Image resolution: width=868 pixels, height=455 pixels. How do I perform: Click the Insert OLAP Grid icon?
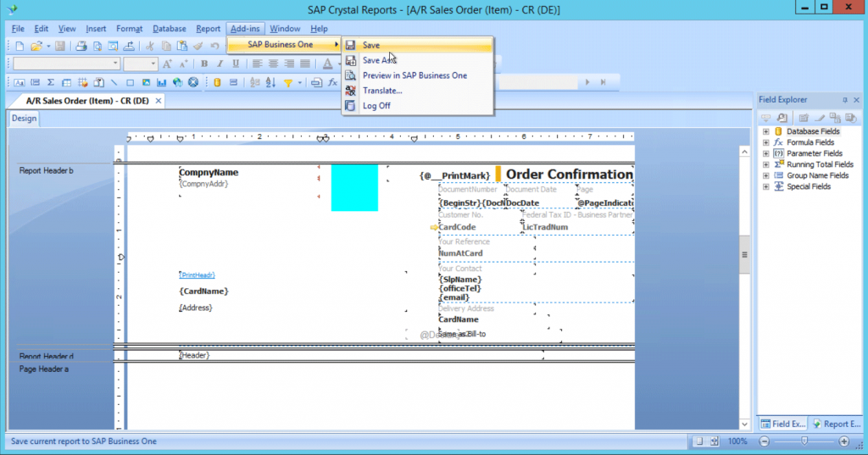click(x=82, y=82)
